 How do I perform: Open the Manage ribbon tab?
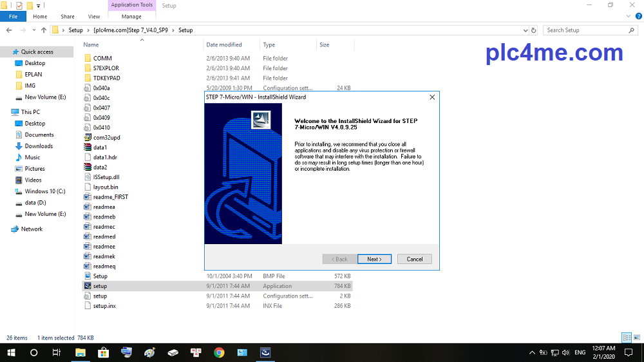click(131, 17)
